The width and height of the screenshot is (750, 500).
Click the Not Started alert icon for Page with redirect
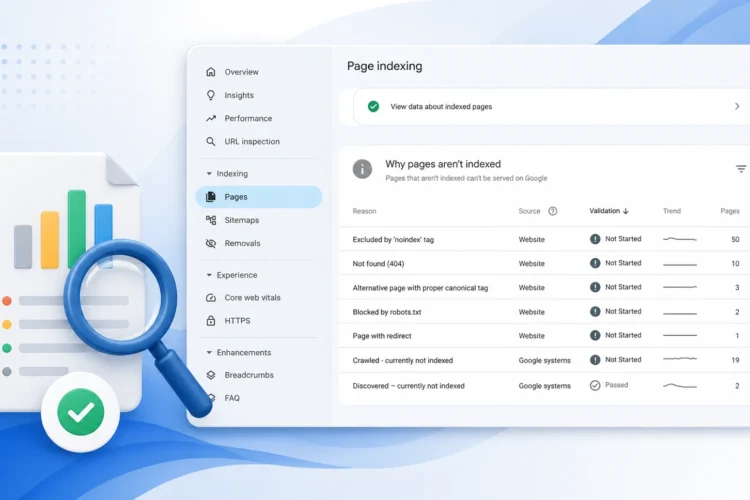click(x=595, y=335)
